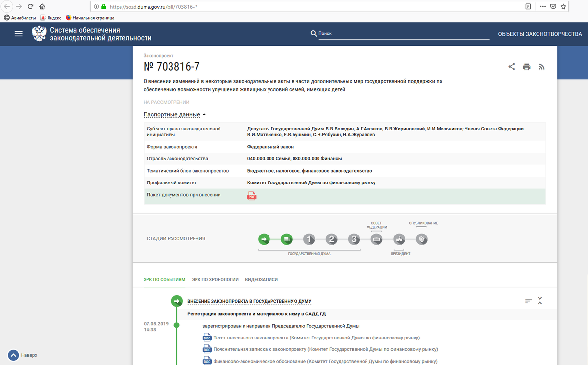The image size is (588, 365).
Task: Click the Система обеспечения законодательной деятельности title
Action: click(101, 34)
